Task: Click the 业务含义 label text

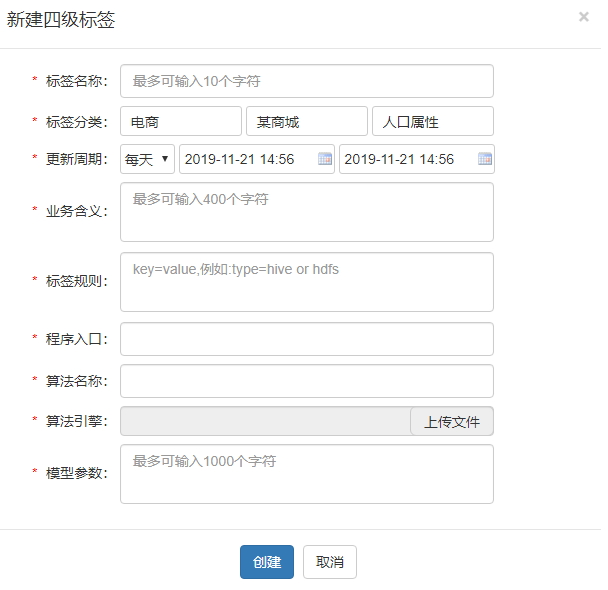Action: point(76,211)
